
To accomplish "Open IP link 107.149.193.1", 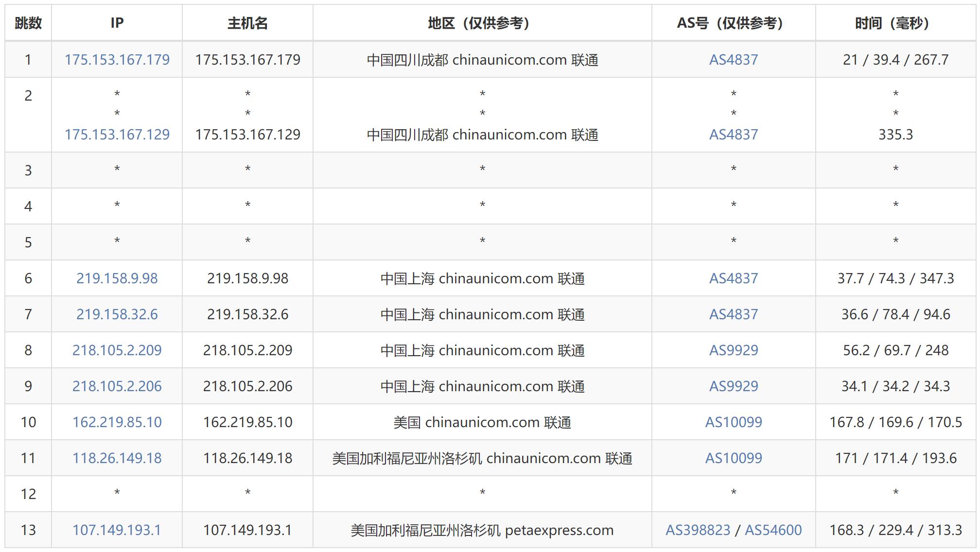I will pos(117,530).
